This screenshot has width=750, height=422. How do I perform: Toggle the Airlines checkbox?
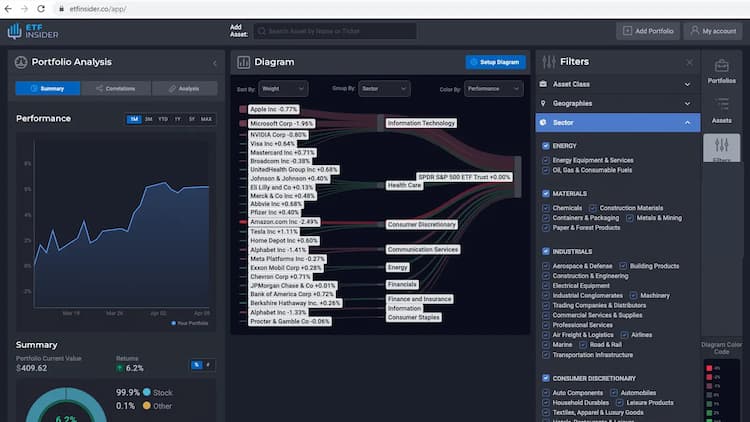coord(624,335)
